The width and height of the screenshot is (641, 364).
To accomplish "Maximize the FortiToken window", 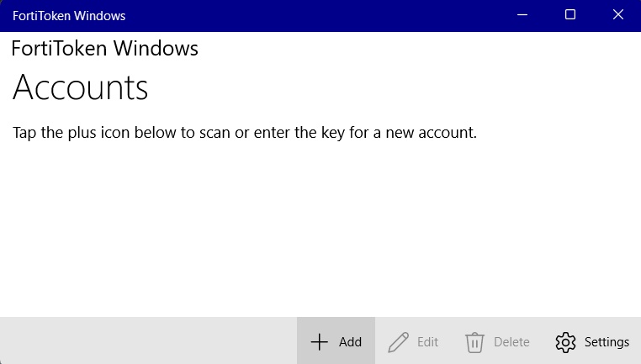I will pos(570,15).
